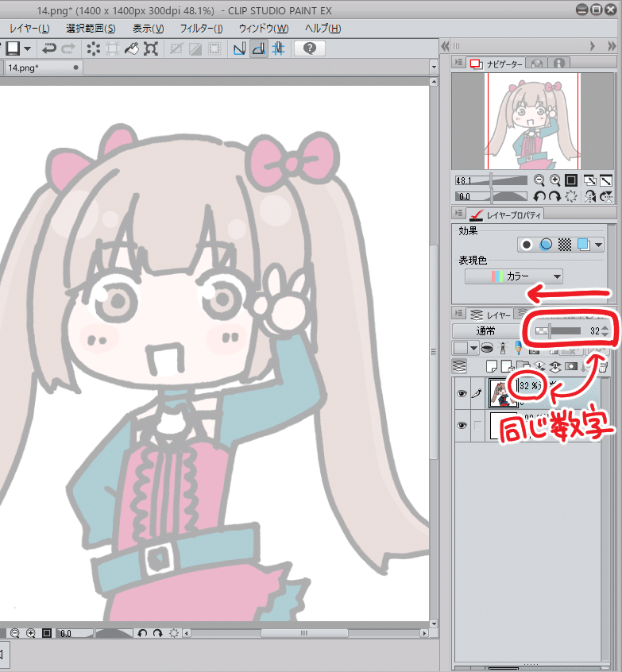622x672 pixels.
Task: Collapse the palette dock with double left chevron
Action: [x=445, y=46]
